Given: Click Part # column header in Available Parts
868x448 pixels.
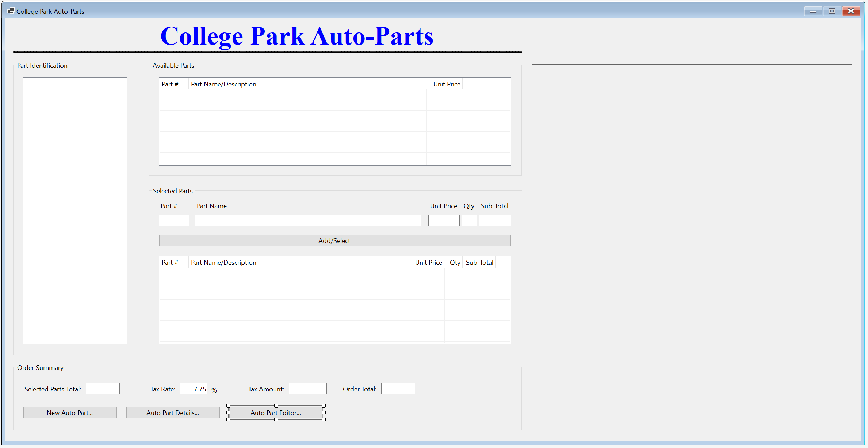Looking at the screenshot, I should click(174, 84).
